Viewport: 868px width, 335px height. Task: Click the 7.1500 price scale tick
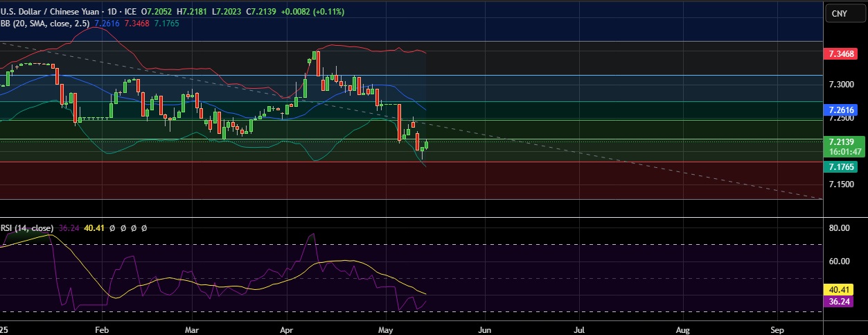[842, 184]
